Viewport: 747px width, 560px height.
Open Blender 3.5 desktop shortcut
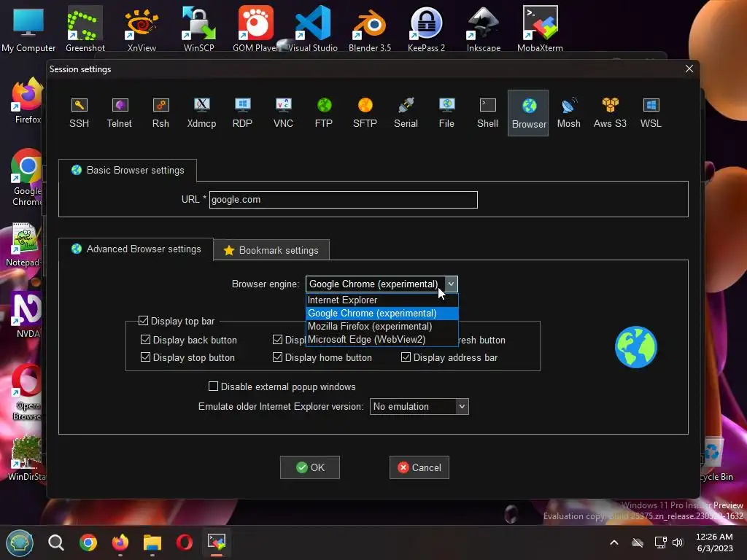(x=370, y=28)
